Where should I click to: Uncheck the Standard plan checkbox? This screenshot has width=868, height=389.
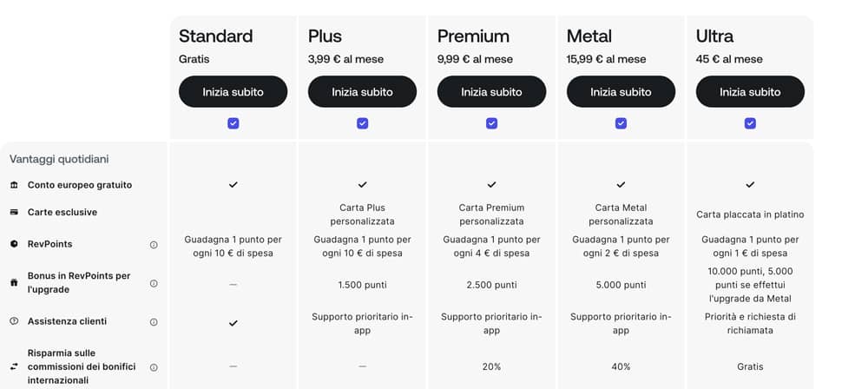point(233,123)
